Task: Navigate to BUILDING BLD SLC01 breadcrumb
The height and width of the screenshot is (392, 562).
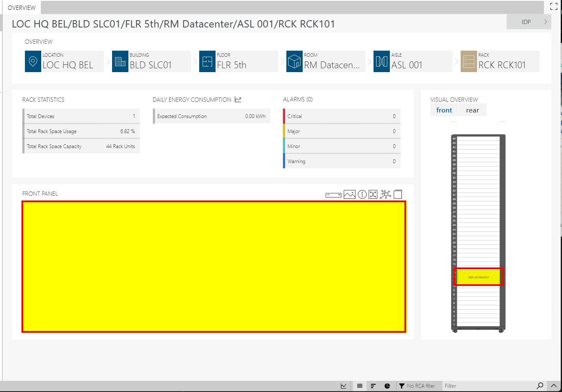Action: tap(151, 61)
